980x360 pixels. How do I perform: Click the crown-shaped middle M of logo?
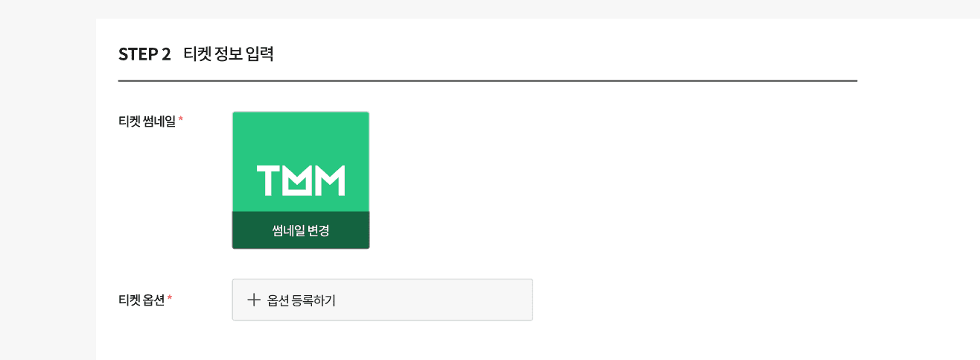click(301, 180)
